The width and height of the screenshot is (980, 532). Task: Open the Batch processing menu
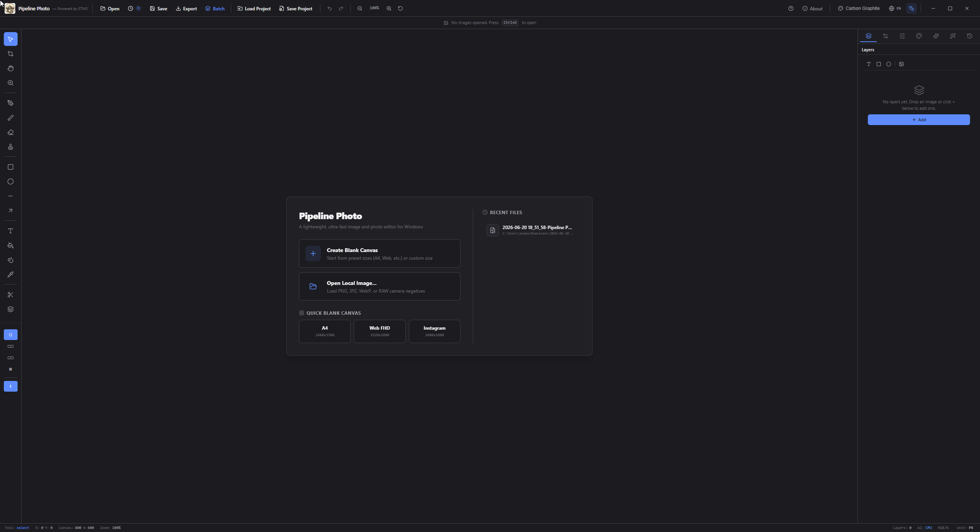[215, 8]
